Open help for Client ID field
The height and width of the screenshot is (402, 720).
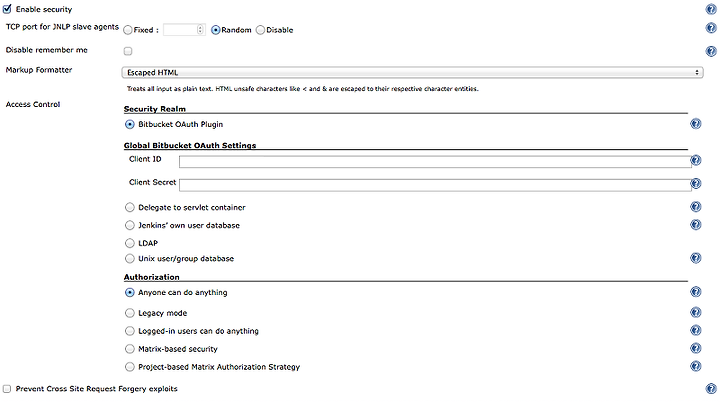point(696,160)
